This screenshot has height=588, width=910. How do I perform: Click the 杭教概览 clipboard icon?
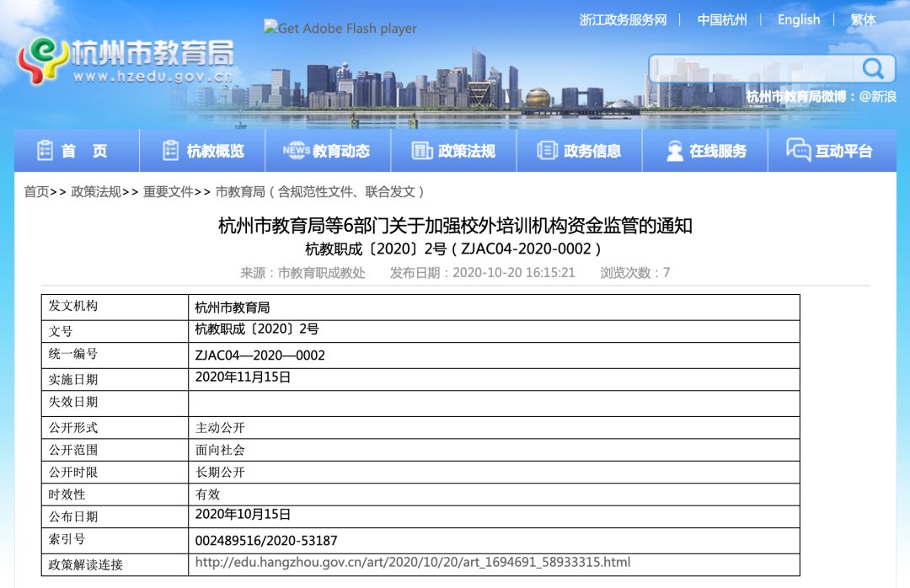point(170,151)
